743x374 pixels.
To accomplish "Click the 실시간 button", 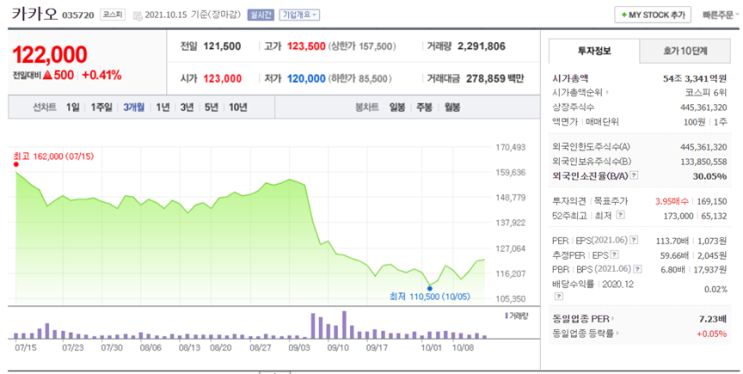I will tap(260, 15).
